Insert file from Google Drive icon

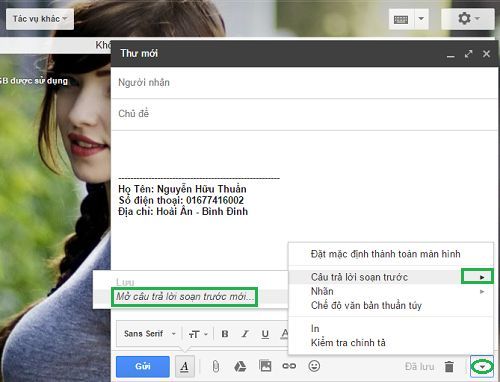[x=240, y=366]
